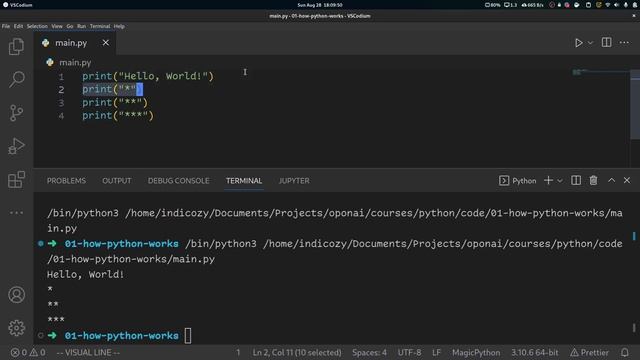Show additional views ellipsis in activity bar
The image size is (640, 360).
pos(16,212)
